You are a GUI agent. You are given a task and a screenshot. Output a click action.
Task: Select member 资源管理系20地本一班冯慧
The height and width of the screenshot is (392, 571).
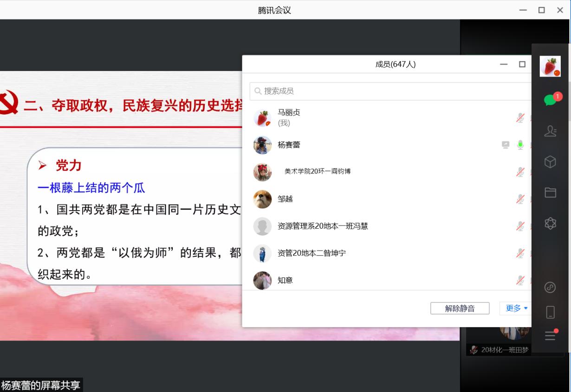(x=323, y=226)
